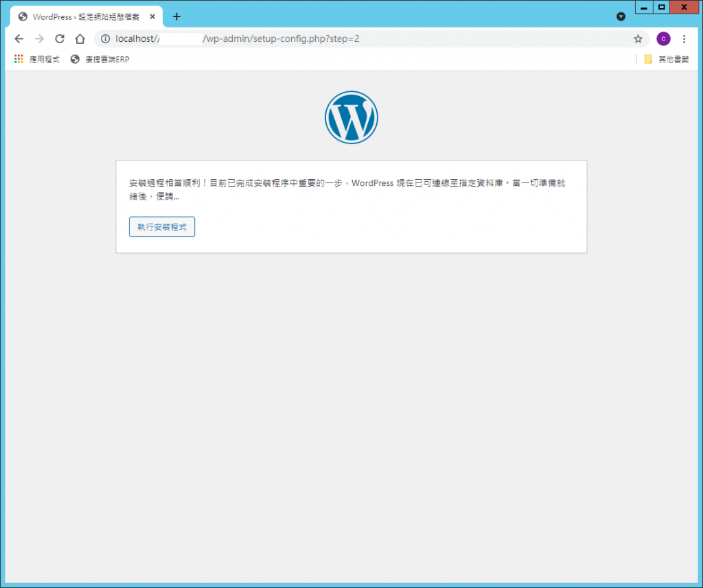The width and height of the screenshot is (703, 588).
Task: Go to the browser home page
Action: [x=80, y=39]
